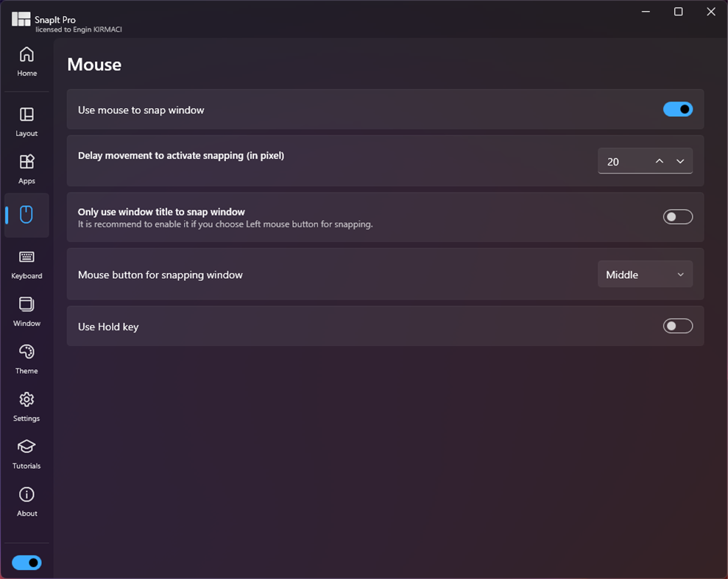The width and height of the screenshot is (728, 579).
Task: Decrease delay movement pixel value
Action: tap(680, 162)
